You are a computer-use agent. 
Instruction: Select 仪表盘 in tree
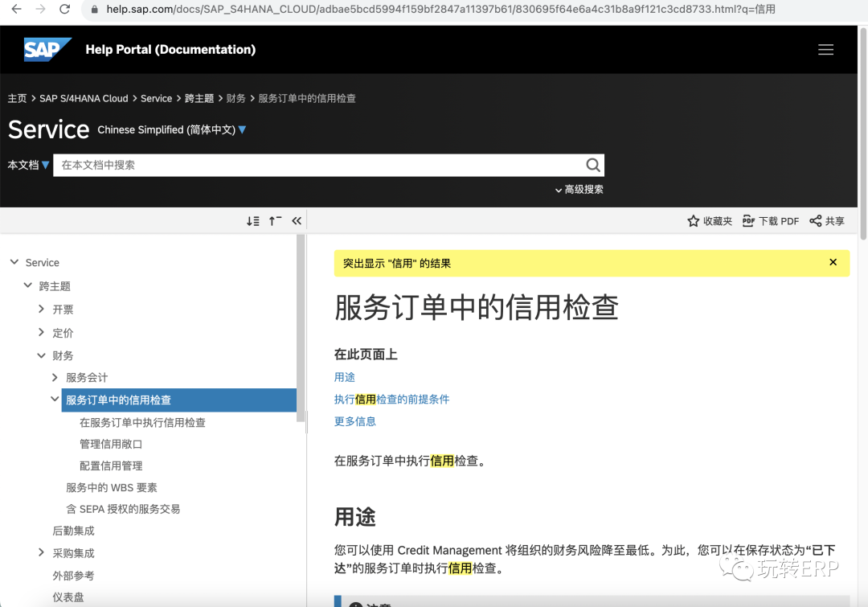68,597
